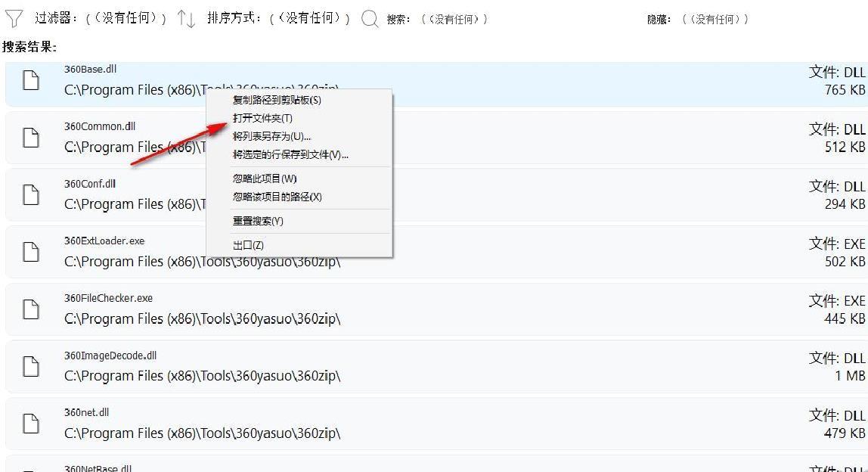Viewport: 868px width, 472px height.
Task: Select the 360ExtLoader.exe file name
Action: pos(104,241)
